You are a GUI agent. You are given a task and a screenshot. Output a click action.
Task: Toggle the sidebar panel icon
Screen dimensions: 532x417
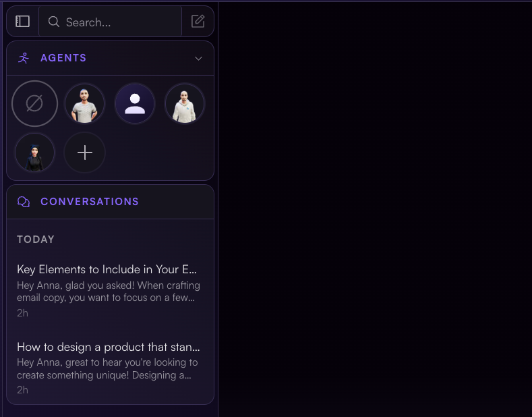(x=22, y=22)
